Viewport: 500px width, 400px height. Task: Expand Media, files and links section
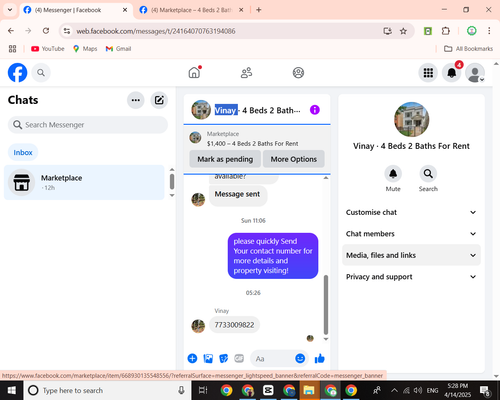point(411,255)
